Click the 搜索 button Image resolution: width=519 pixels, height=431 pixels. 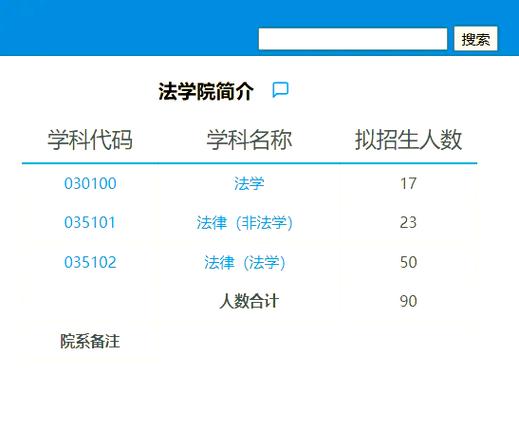tap(476, 39)
